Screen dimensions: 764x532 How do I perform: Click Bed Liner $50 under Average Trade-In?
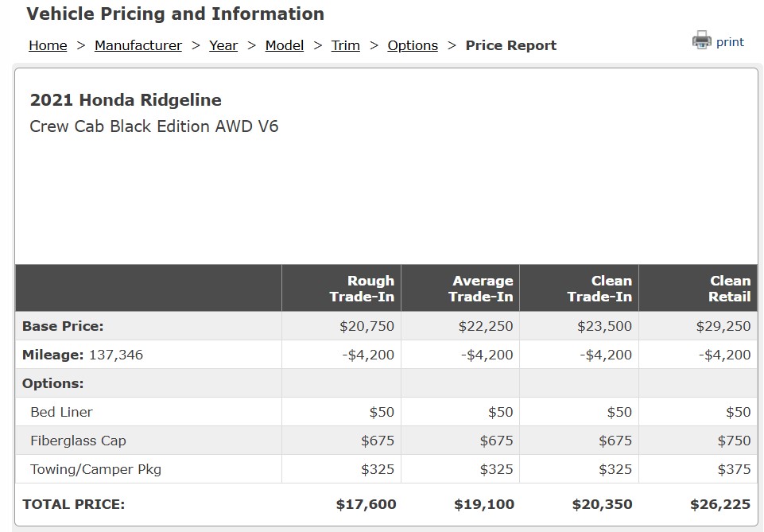[x=501, y=412]
